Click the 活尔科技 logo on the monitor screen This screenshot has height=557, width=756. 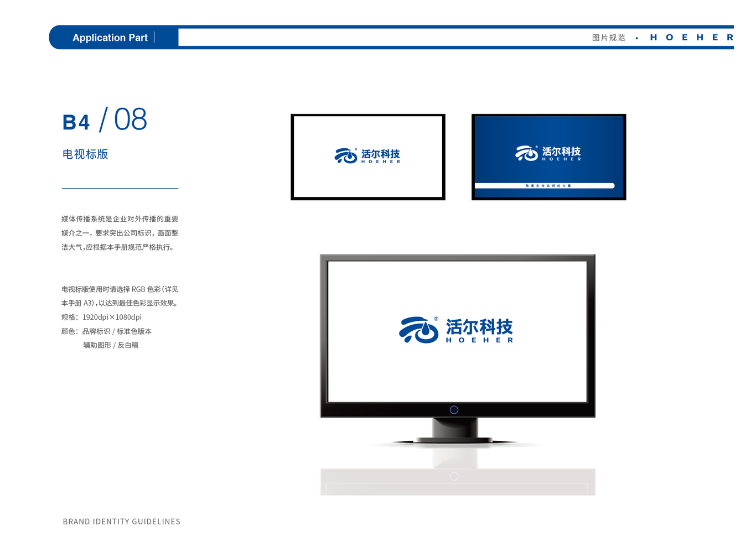click(456, 330)
